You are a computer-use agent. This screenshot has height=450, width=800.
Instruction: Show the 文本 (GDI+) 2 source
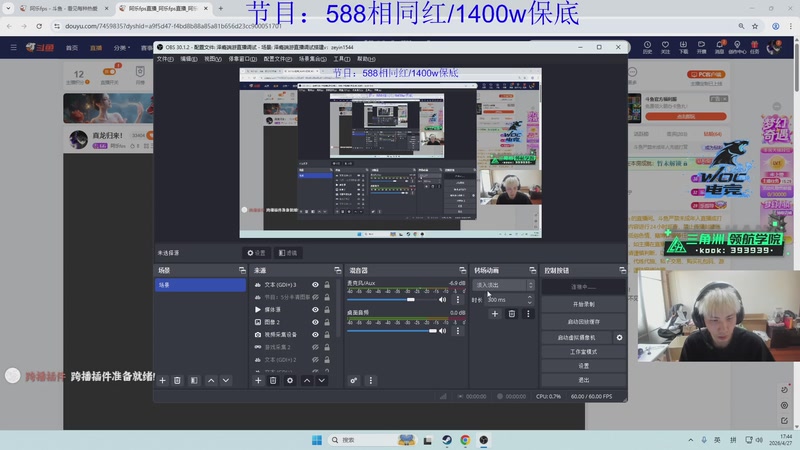(315, 360)
